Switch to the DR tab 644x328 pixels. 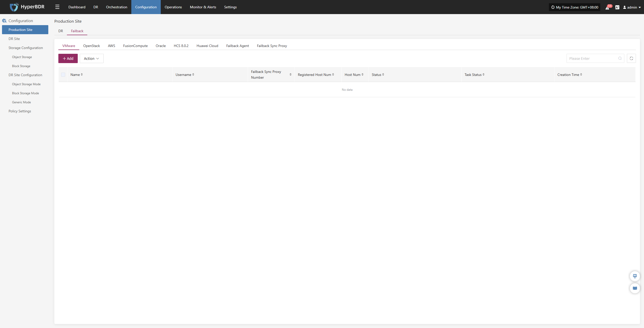coord(61,31)
